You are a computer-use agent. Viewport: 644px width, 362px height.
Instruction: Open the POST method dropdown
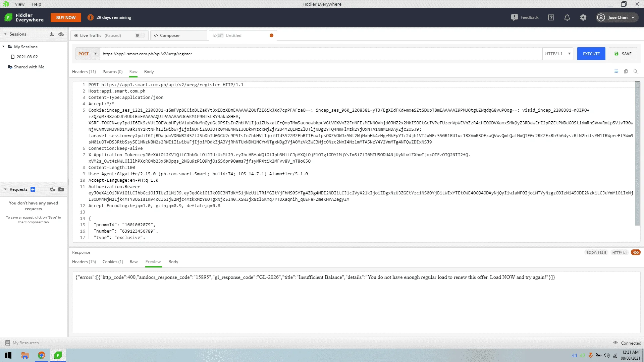pyautogui.click(x=88, y=54)
